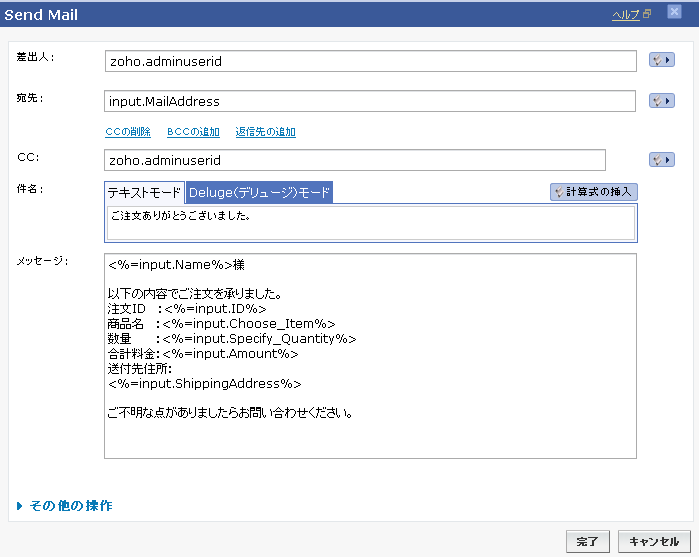
Task: Close the Send Mail dialog
Action: click(674, 12)
